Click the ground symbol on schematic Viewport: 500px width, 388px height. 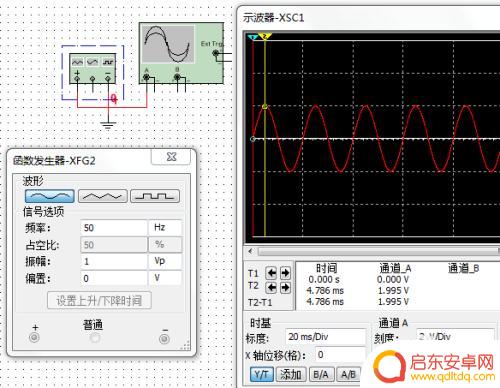pyautogui.click(x=108, y=125)
